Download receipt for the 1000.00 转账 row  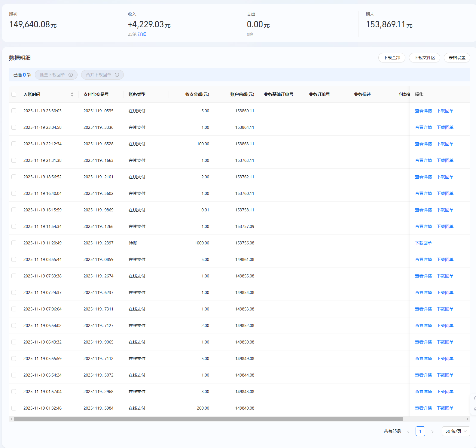pyautogui.click(x=423, y=243)
